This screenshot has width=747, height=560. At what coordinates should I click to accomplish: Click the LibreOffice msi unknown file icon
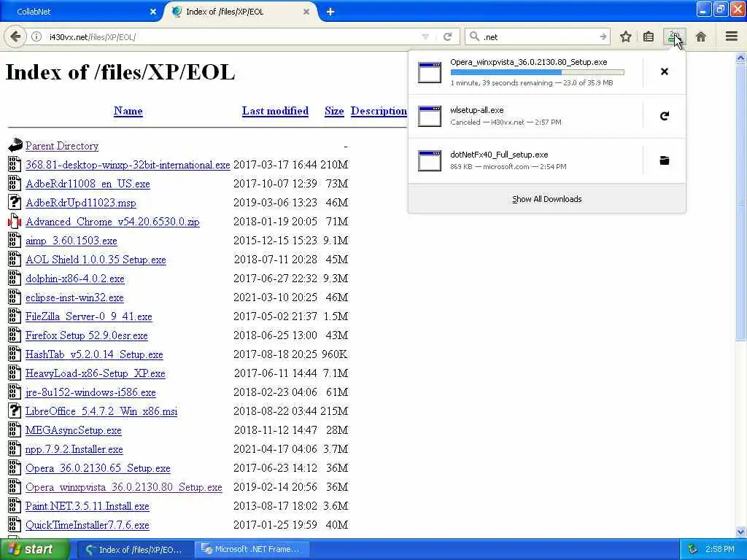click(15, 411)
